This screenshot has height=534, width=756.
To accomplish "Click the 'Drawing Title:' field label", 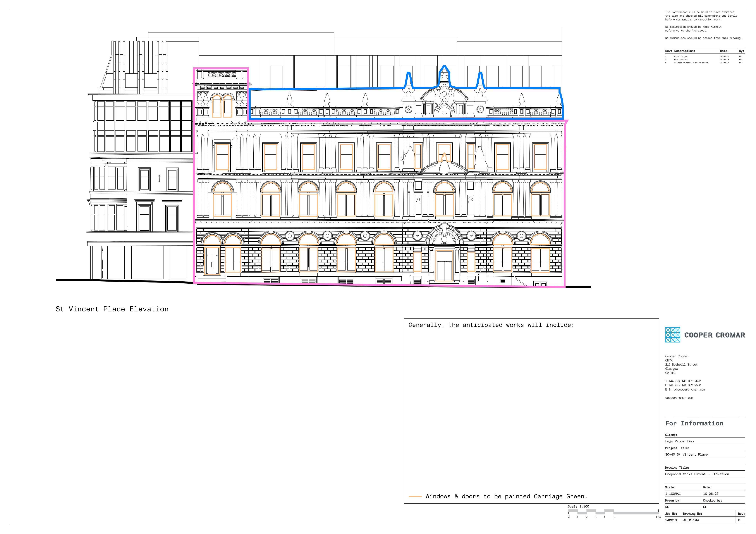I will coord(677,468).
